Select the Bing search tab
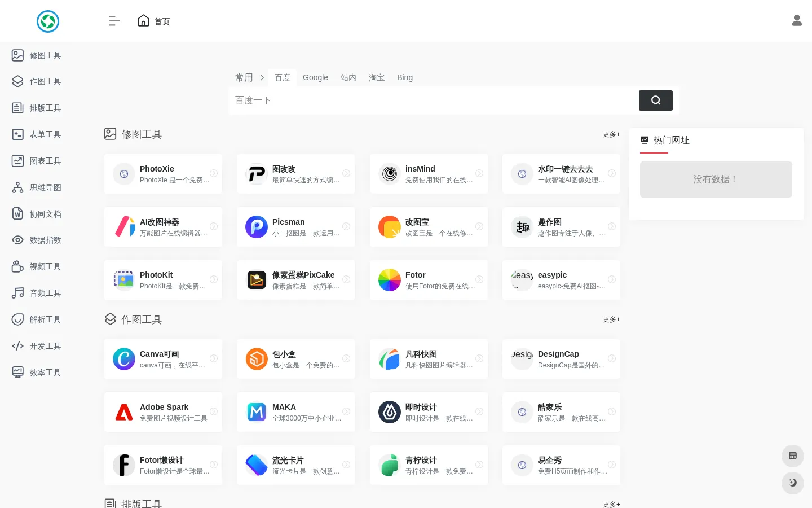Image resolution: width=812 pixels, height=508 pixels. 405,78
